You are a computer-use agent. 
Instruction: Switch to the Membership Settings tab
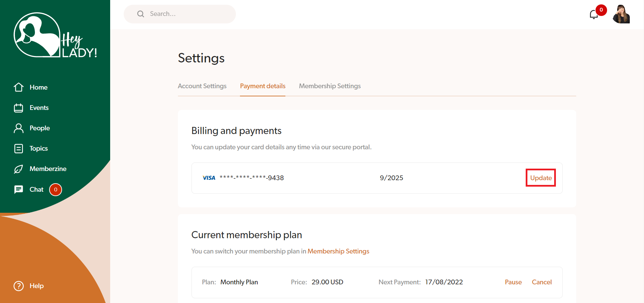point(329,86)
